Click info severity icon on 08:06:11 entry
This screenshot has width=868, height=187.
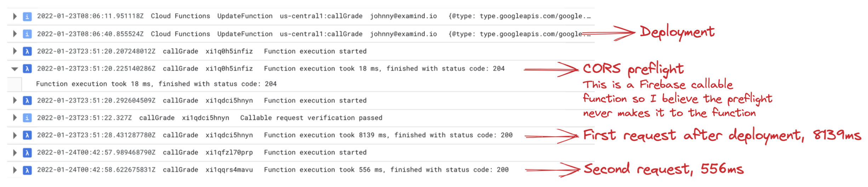click(x=27, y=16)
